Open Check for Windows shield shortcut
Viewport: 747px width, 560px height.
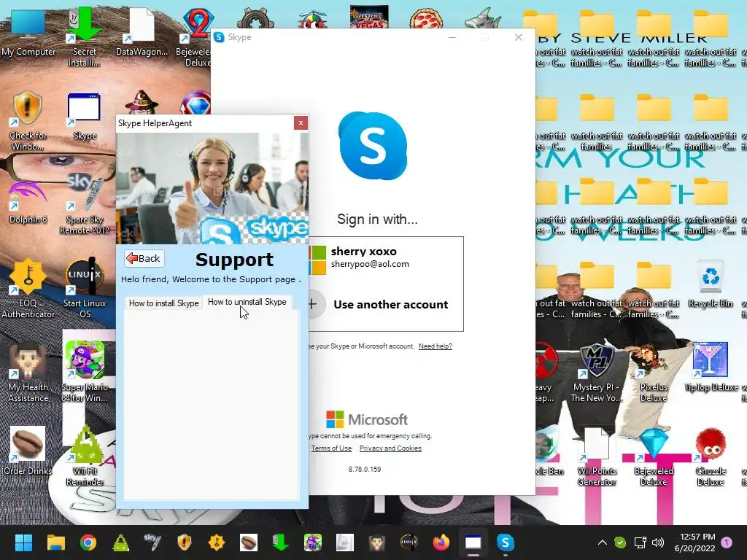[x=28, y=122]
